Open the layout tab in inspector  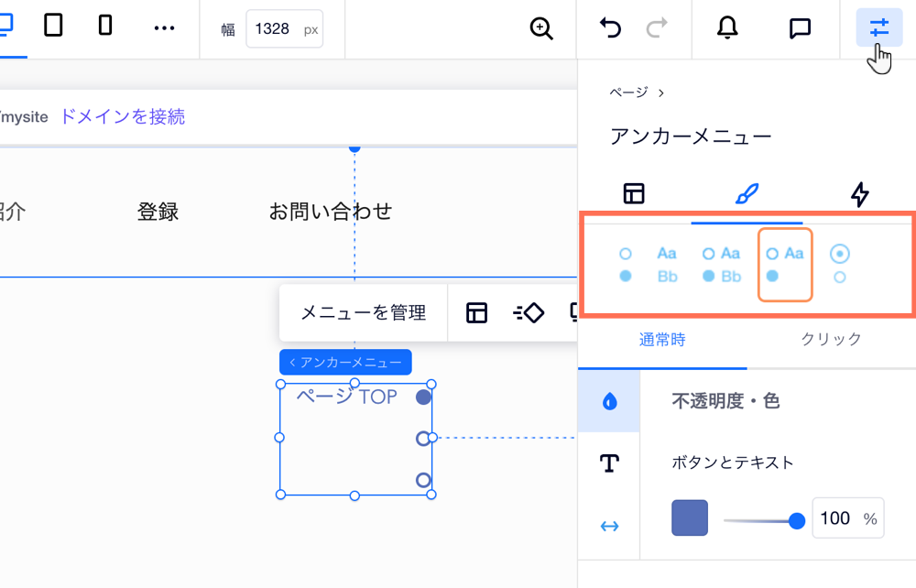[634, 193]
